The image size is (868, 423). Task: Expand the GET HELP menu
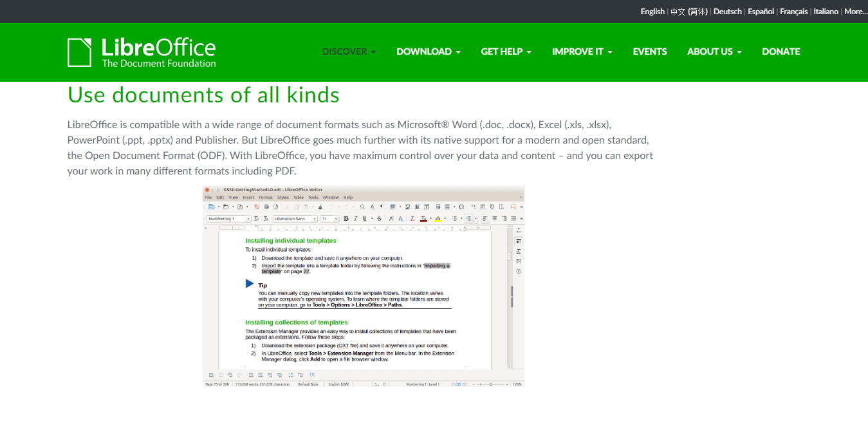(506, 52)
